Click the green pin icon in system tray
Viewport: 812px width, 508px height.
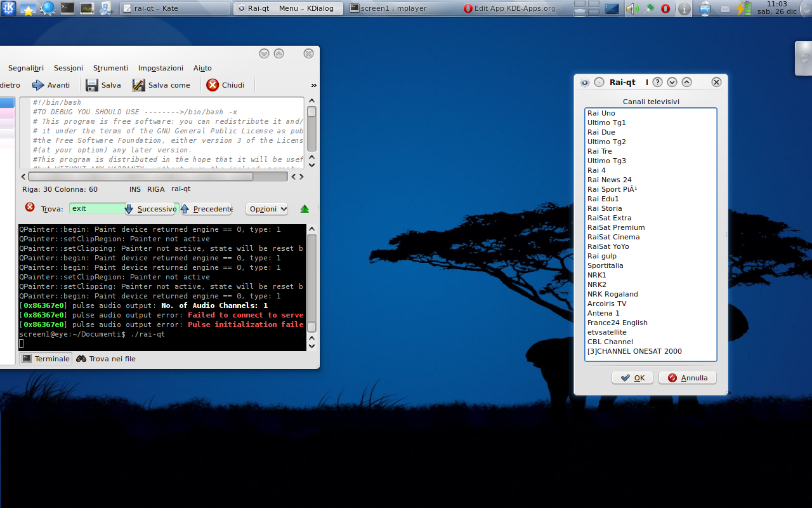coord(649,9)
